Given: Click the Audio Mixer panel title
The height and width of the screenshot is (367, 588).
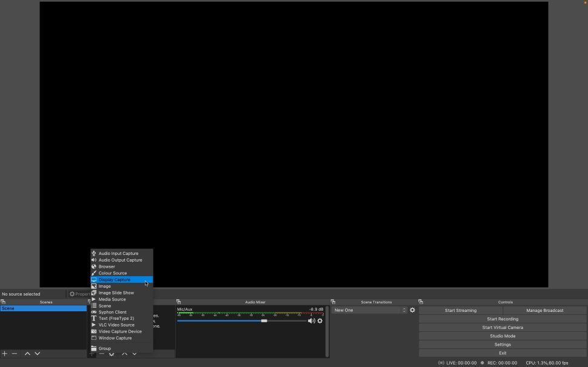Looking at the screenshot, I should pos(255,302).
